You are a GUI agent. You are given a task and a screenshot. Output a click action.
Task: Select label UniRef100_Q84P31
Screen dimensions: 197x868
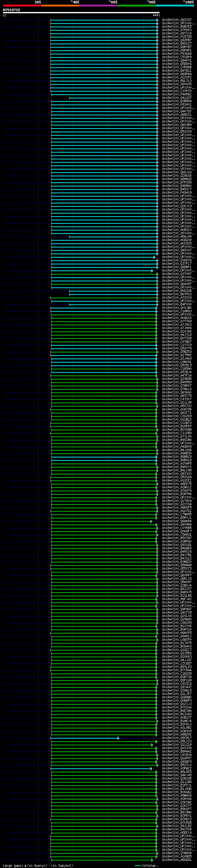click(177, 60)
